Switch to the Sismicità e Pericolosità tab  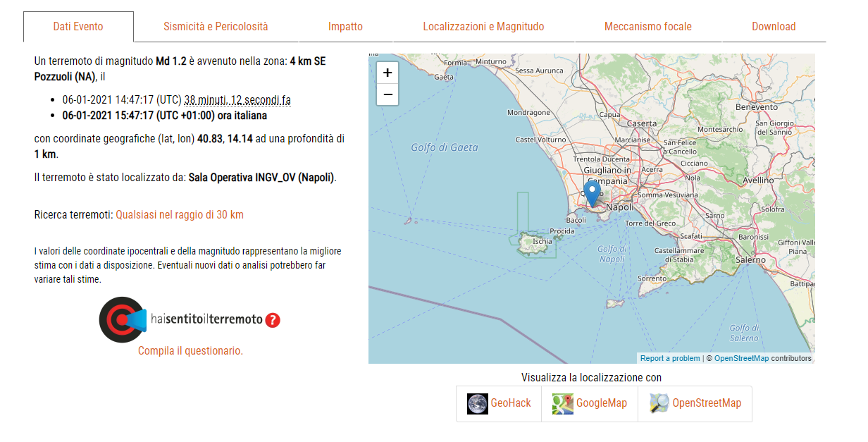[214, 25]
